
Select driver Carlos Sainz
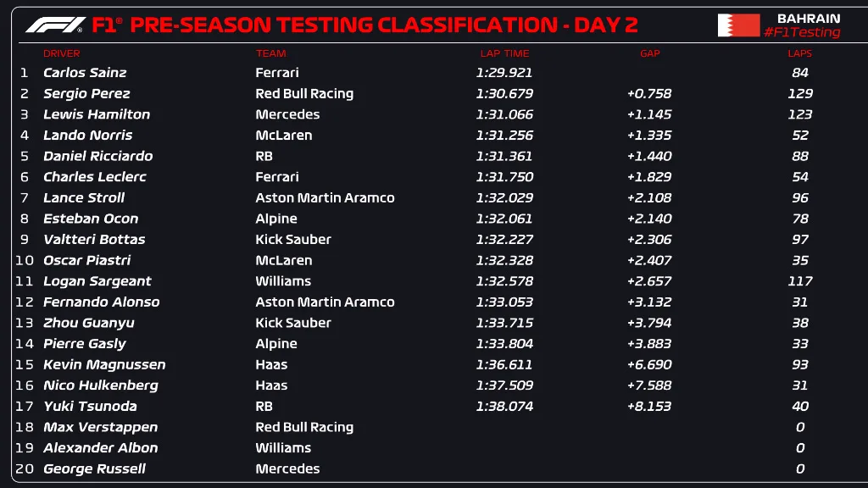[x=85, y=73]
